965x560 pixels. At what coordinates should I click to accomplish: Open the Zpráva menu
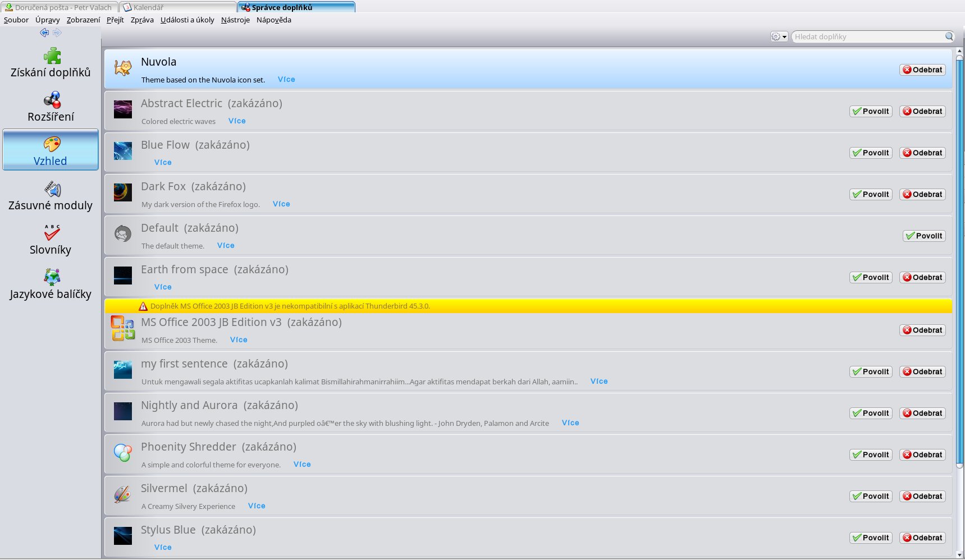click(142, 20)
